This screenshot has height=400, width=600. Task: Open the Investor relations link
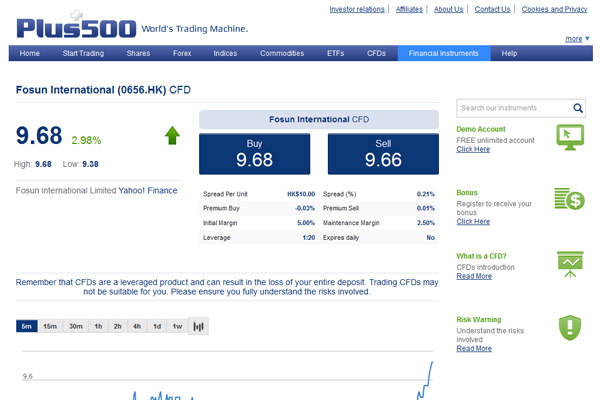click(357, 9)
